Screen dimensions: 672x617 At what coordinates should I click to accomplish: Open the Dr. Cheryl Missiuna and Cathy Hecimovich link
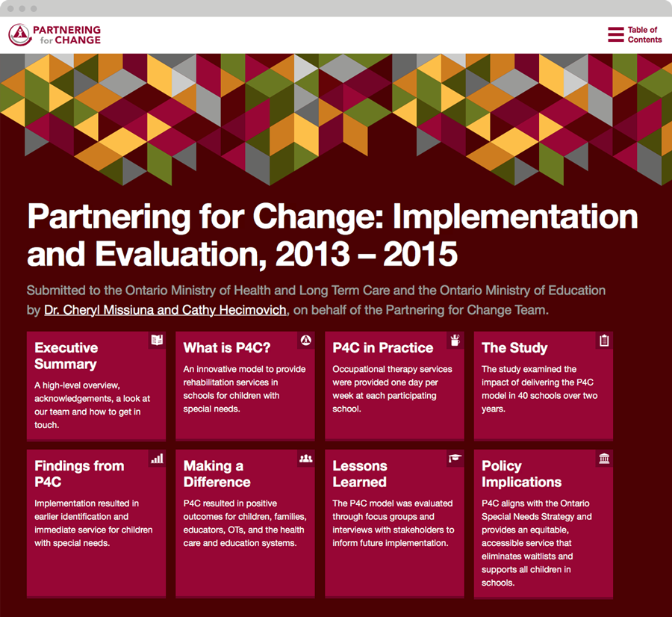[x=165, y=310]
